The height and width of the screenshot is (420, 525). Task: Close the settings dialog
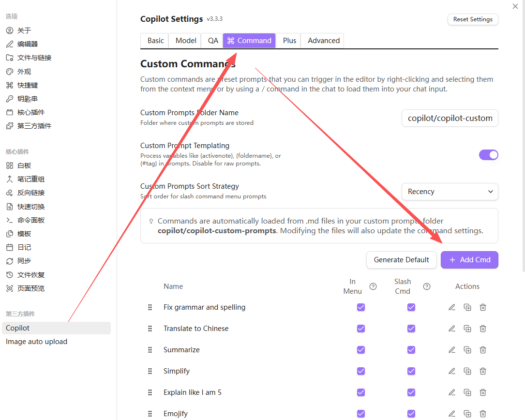click(515, 6)
